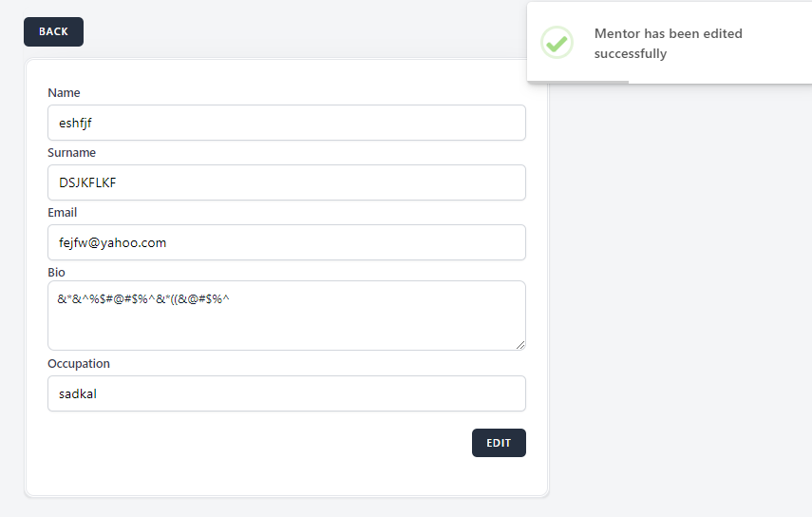Click blank card area left of Edit button

[x=256, y=443]
